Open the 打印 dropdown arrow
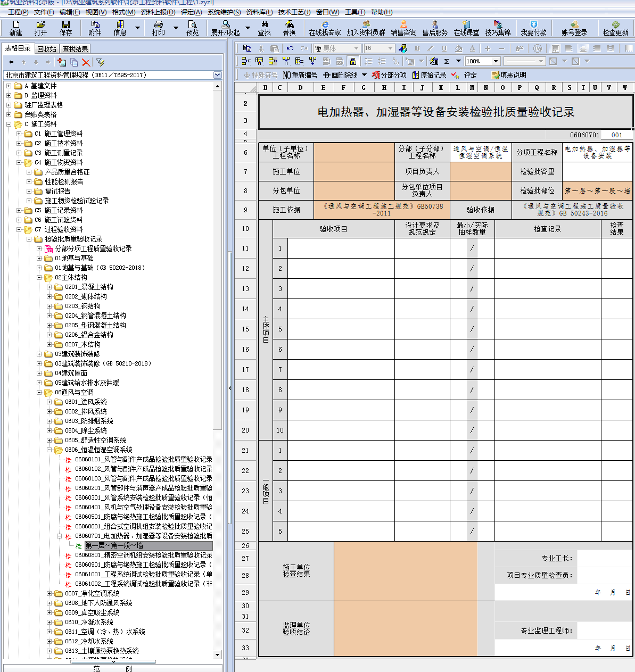Image resolution: width=635 pixels, height=672 pixels. [x=176, y=28]
